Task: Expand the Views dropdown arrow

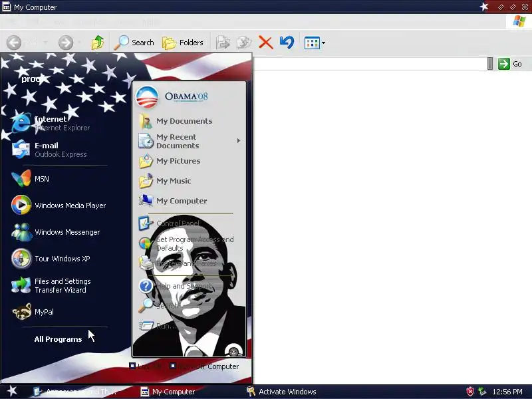Action: coord(323,43)
